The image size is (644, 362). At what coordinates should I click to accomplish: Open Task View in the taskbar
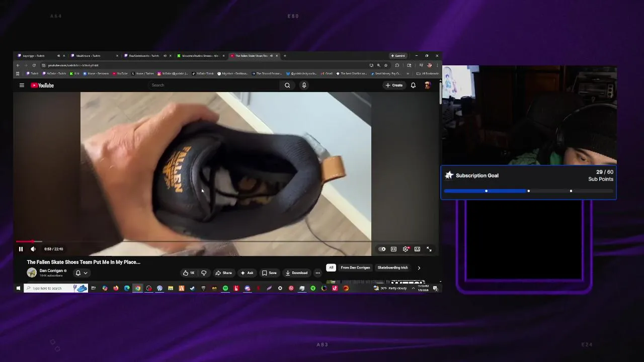click(x=94, y=288)
